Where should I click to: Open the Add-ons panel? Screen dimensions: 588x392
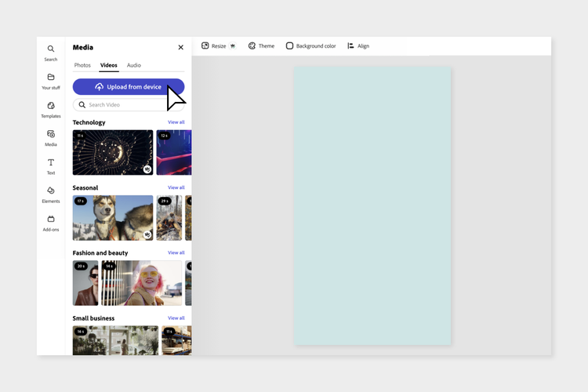pos(51,223)
